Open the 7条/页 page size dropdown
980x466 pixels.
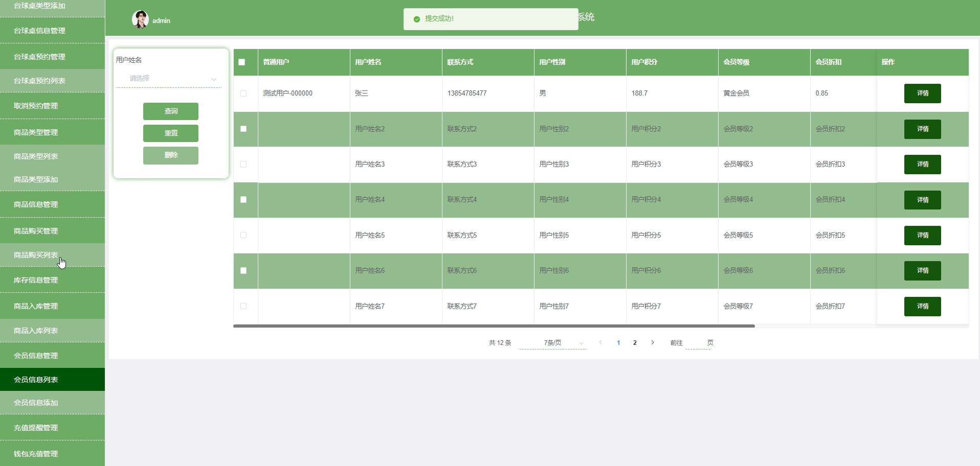pyautogui.click(x=553, y=343)
